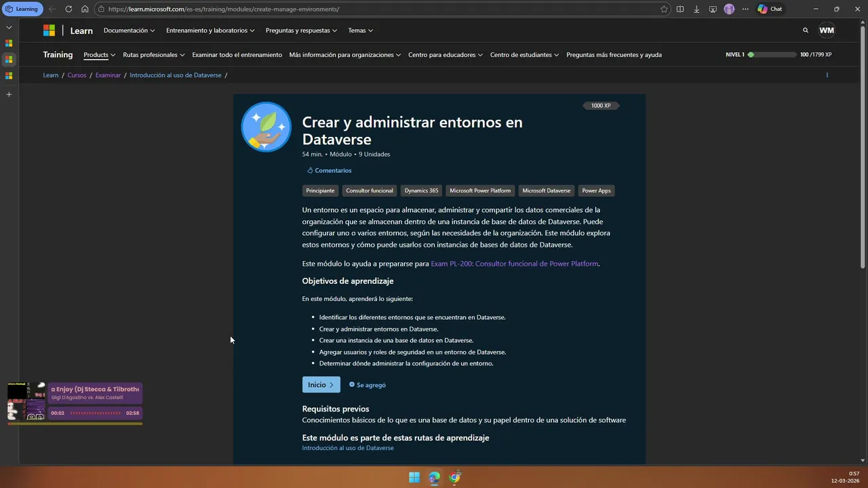Open browser settings and more ellipsis
The height and width of the screenshot is (488, 868).
[x=745, y=9]
